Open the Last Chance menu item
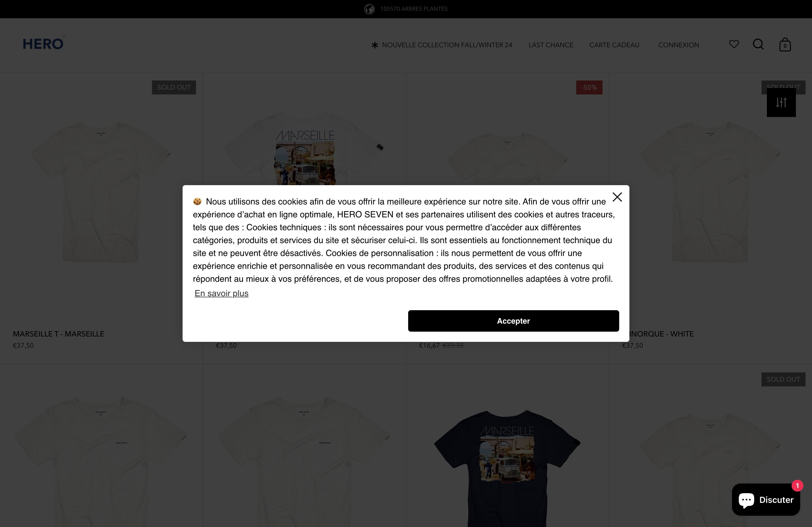 tap(551, 45)
